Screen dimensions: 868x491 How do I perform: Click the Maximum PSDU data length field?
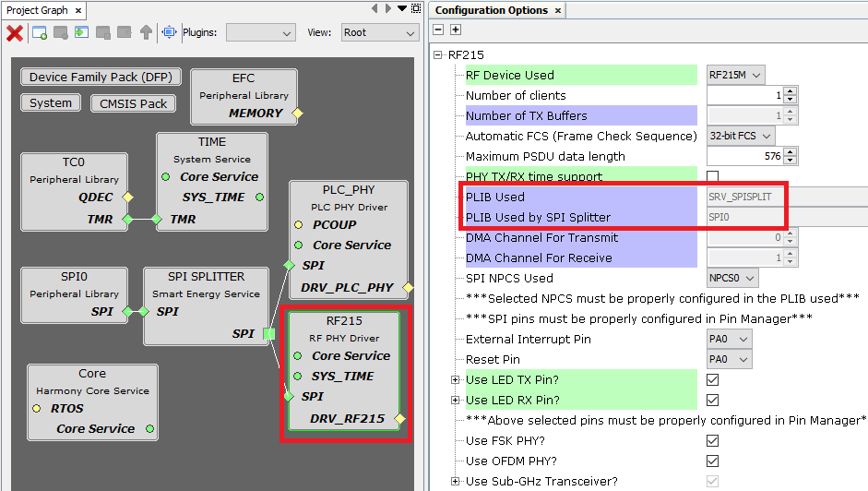[x=744, y=156]
